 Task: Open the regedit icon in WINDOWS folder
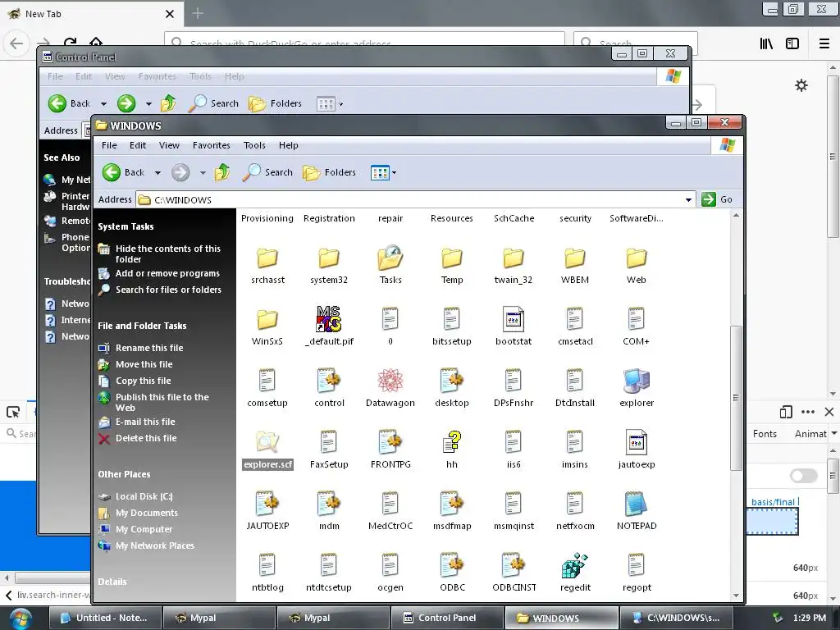point(575,566)
